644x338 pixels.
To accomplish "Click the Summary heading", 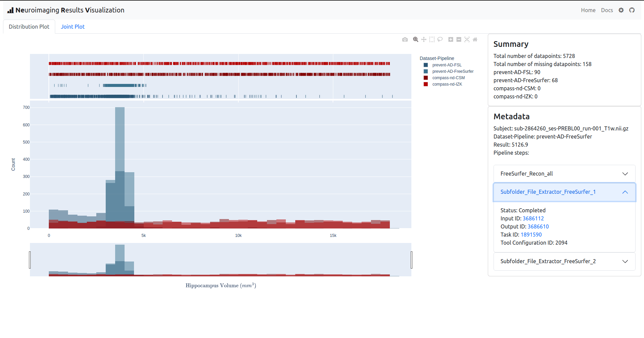I will pyautogui.click(x=511, y=44).
